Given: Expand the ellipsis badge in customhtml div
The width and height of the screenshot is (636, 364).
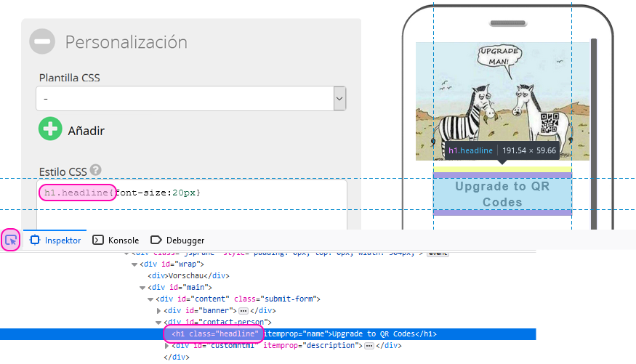Looking at the screenshot, I should click(369, 346).
